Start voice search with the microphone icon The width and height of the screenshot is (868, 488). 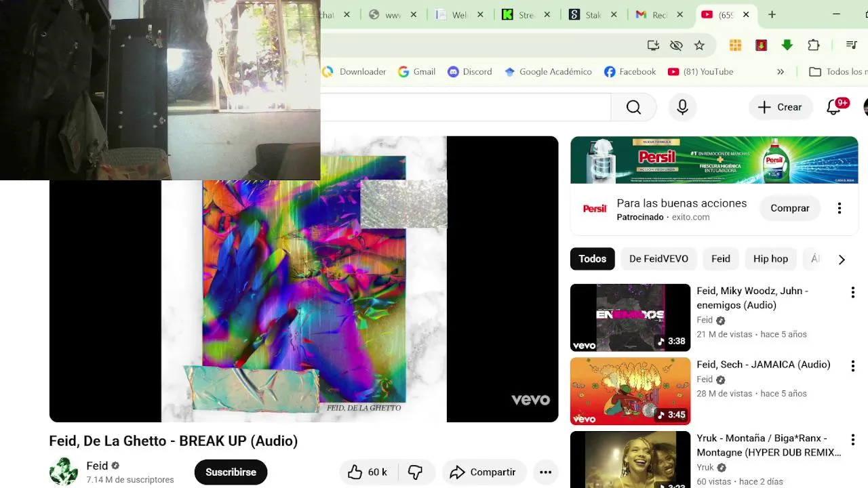682,107
